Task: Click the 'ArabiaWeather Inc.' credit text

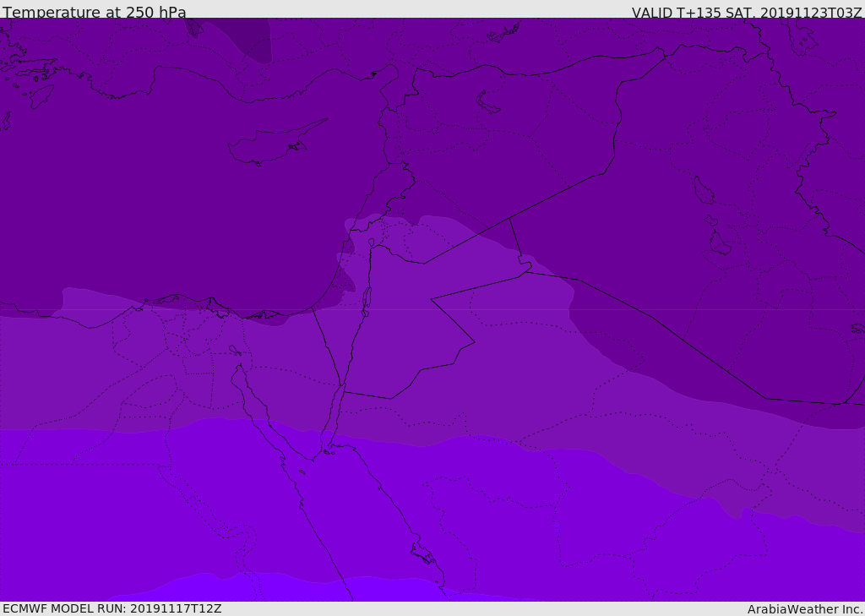Action: [804, 609]
